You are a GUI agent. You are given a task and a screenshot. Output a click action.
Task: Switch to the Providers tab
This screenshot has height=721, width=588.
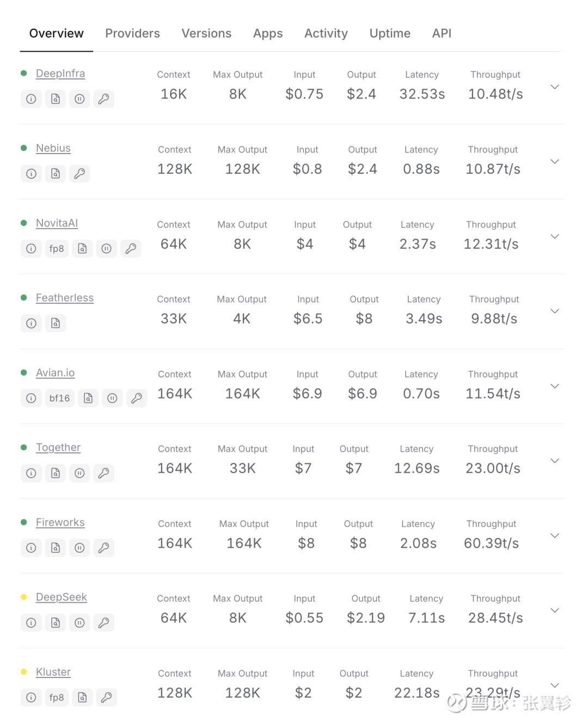click(x=132, y=33)
